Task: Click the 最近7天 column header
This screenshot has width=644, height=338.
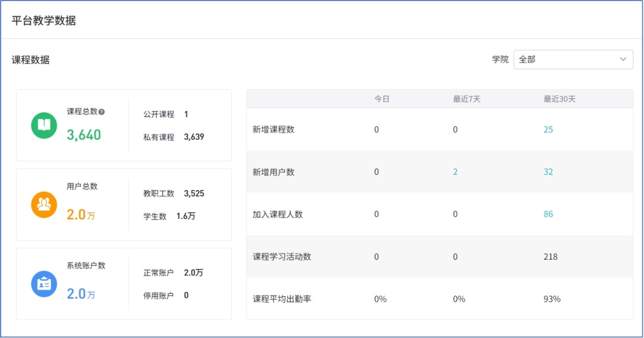Action: point(466,99)
